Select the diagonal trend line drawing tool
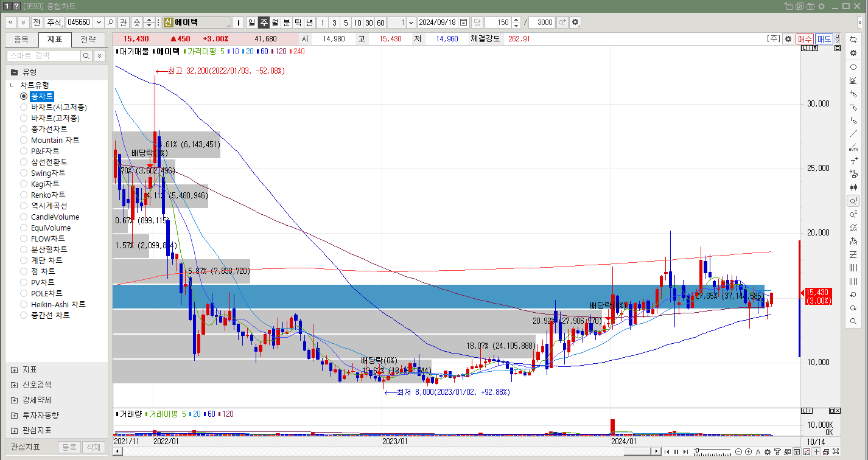The height and width of the screenshot is (460, 868). coord(853,134)
